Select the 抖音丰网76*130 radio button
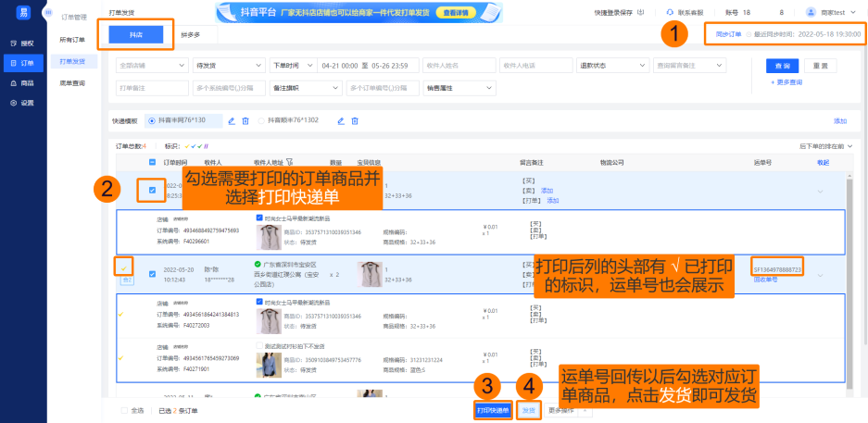This screenshot has width=868, height=423. click(x=152, y=120)
